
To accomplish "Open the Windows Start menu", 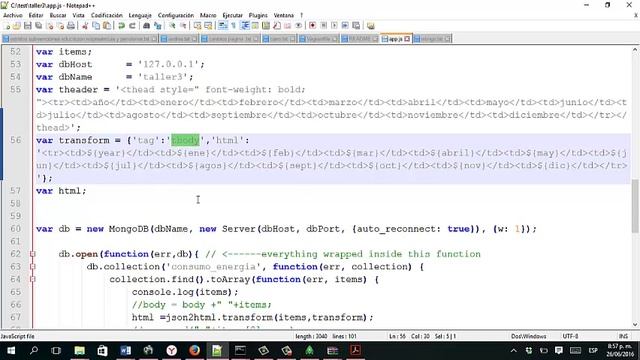I will (11, 350).
